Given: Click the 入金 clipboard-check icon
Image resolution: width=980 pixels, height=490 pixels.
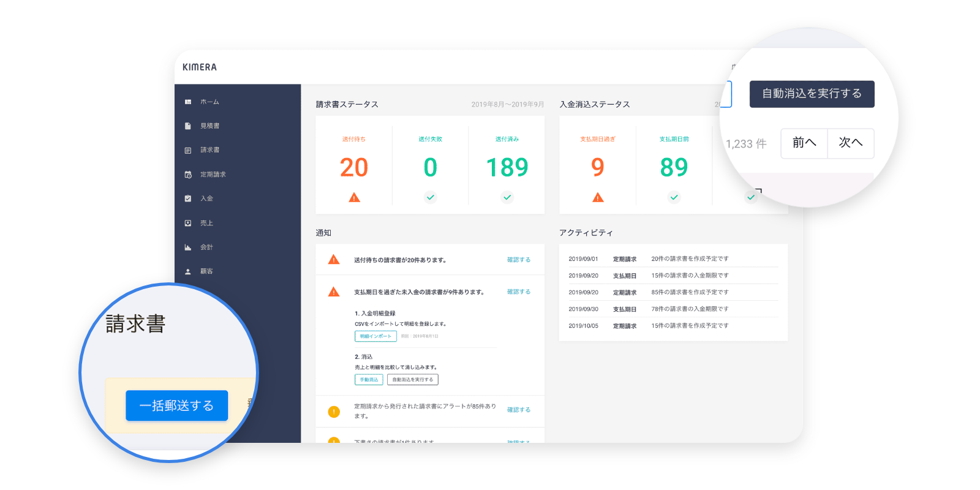Looking at the screenshot, I should pos(188,198).
